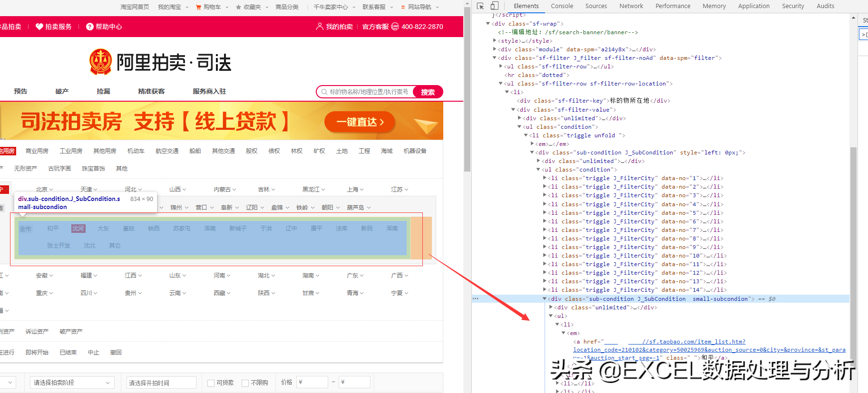Expand the 四川 province dropdown

(89, 293)
